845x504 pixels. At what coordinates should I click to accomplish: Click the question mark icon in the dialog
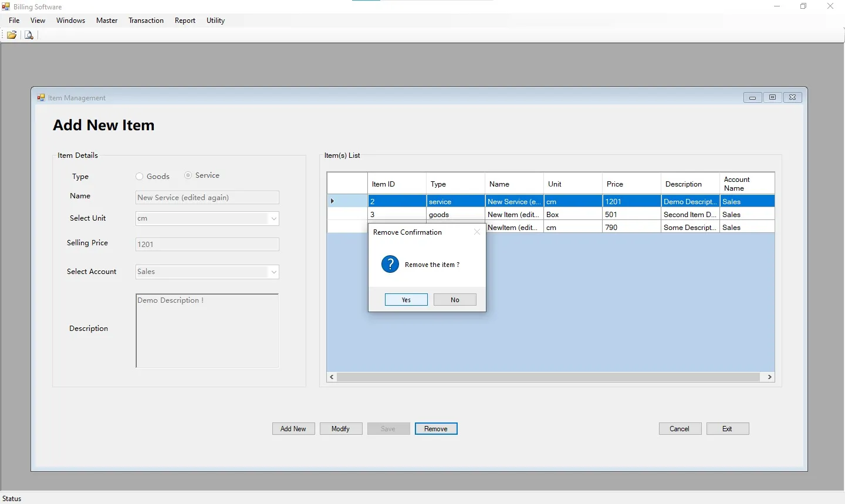click(x=390, y=264)
